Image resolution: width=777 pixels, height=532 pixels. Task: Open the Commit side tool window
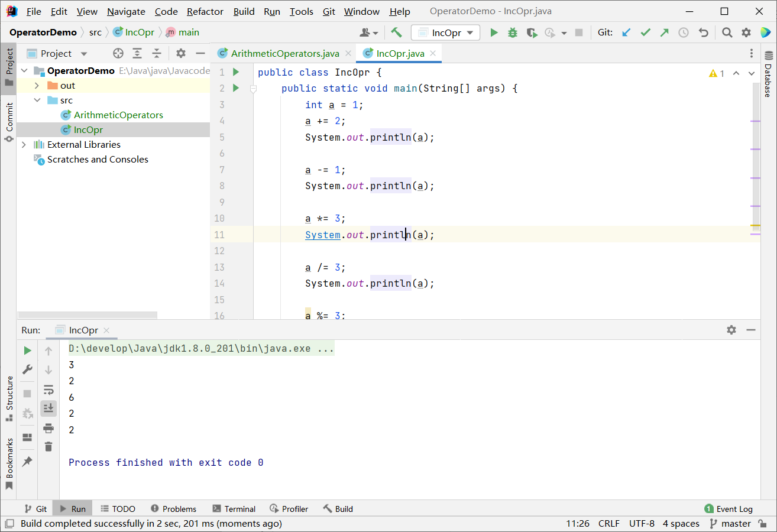click(9, 122)
